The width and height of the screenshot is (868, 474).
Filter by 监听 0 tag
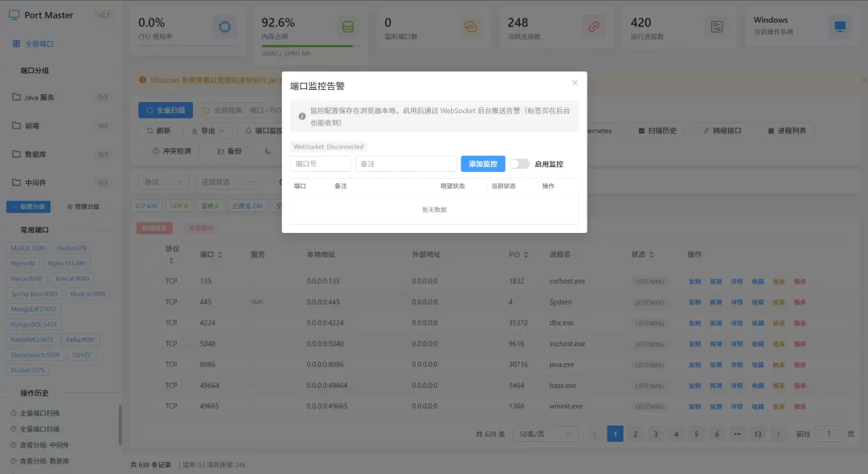click(210, 206)
